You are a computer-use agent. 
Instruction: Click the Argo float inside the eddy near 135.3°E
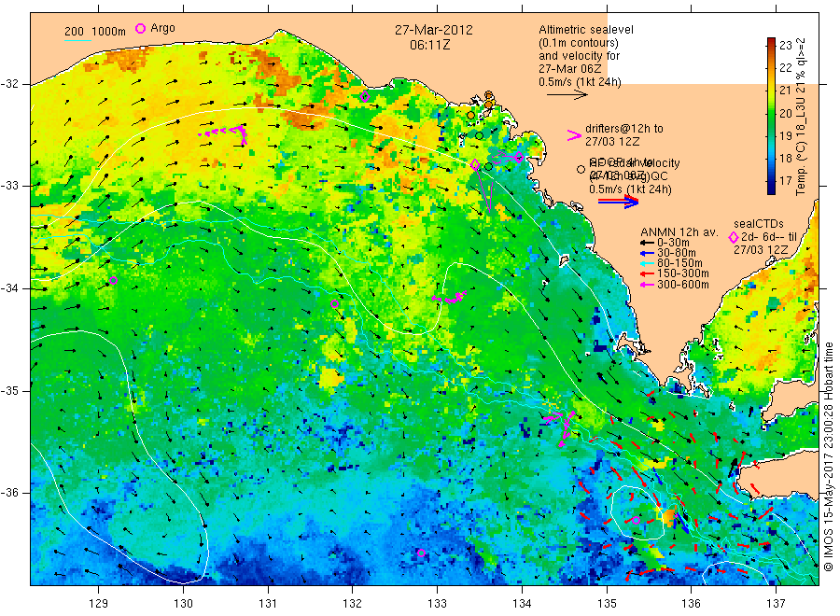(636, 520)
